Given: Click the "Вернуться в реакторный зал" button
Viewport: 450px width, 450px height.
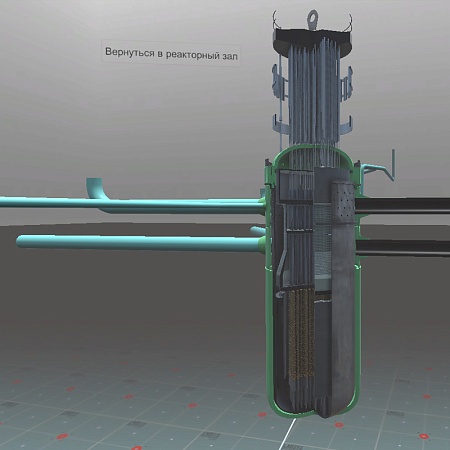Looking at the screenshot, I should 171,53.
